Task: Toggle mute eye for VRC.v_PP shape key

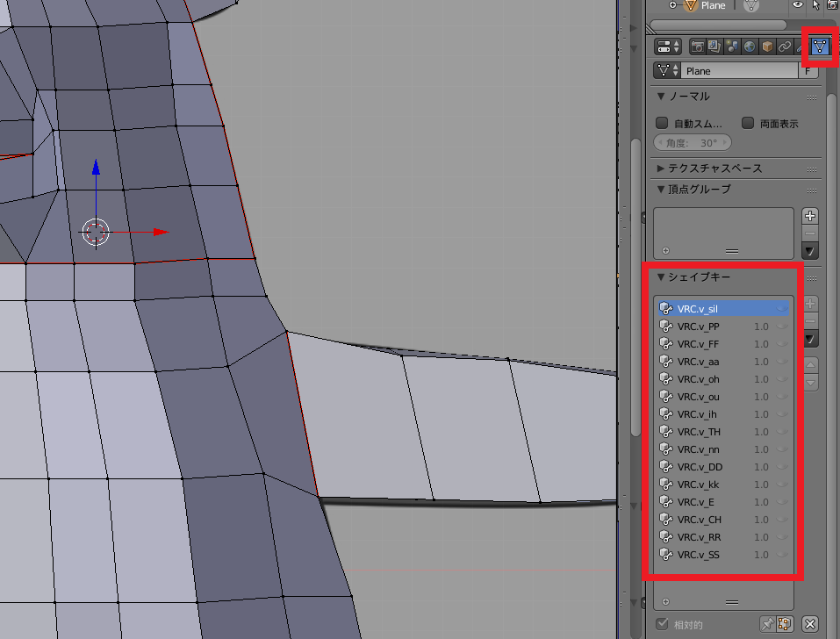Action: 782,326
